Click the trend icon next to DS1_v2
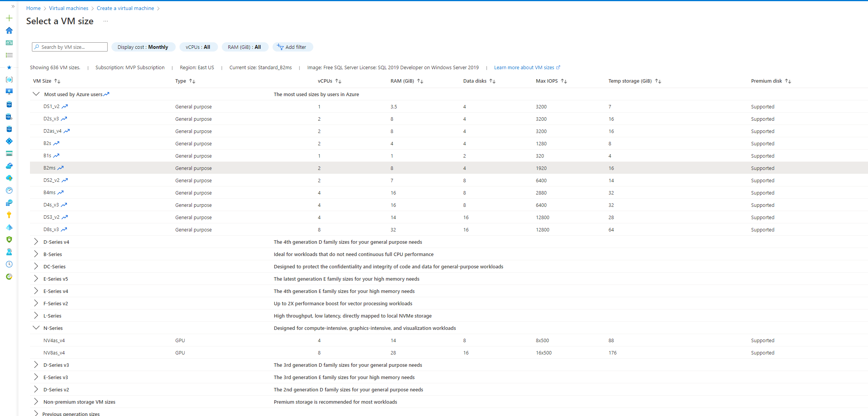This screenshot has width=868, height=416. point(65,106)
